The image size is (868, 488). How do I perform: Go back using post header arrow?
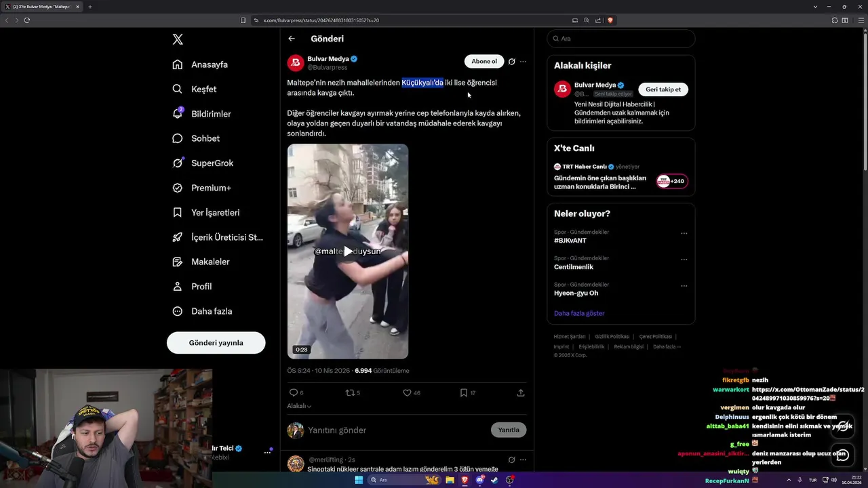click(292, 39)
